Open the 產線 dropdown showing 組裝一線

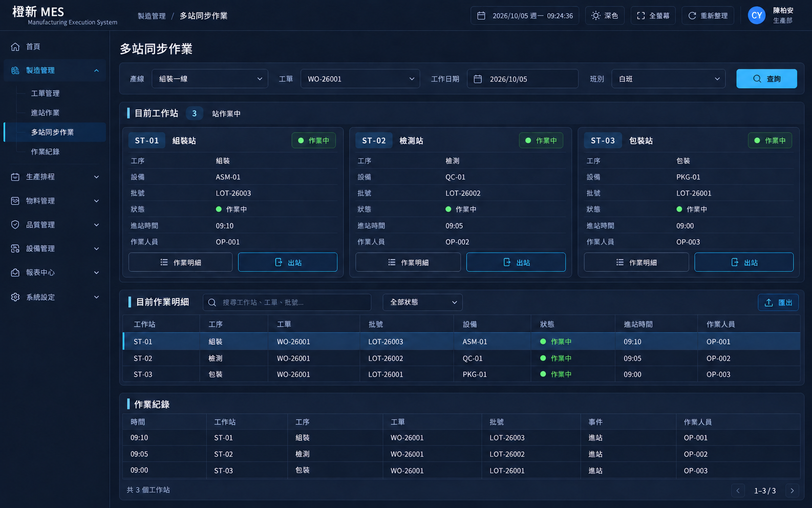[210, 79]
